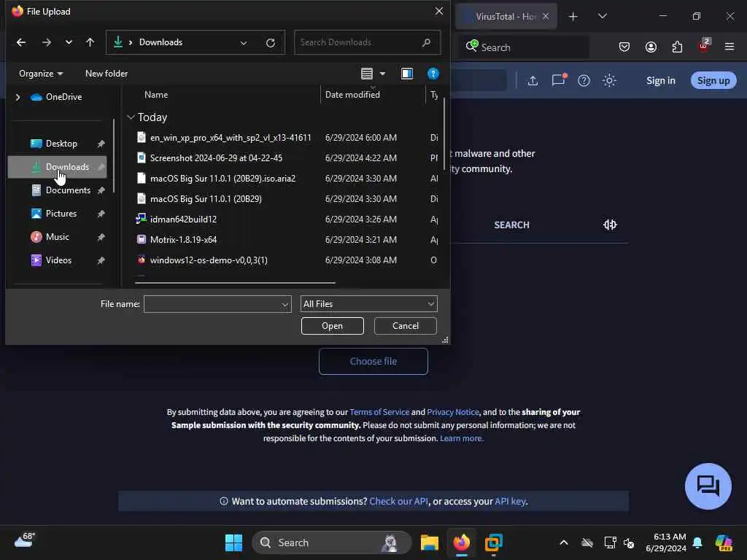
Task: Go up one folder level
Action: coord(90,42)
